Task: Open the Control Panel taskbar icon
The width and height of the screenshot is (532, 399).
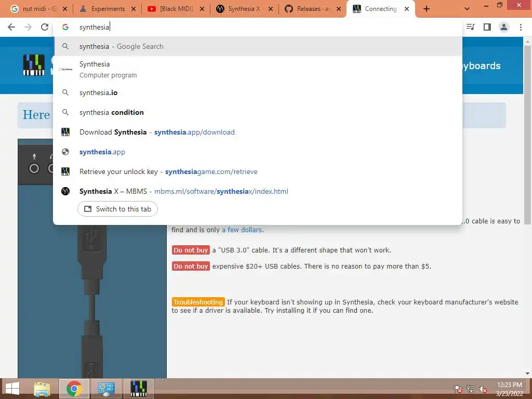Action: pos(106,389)
